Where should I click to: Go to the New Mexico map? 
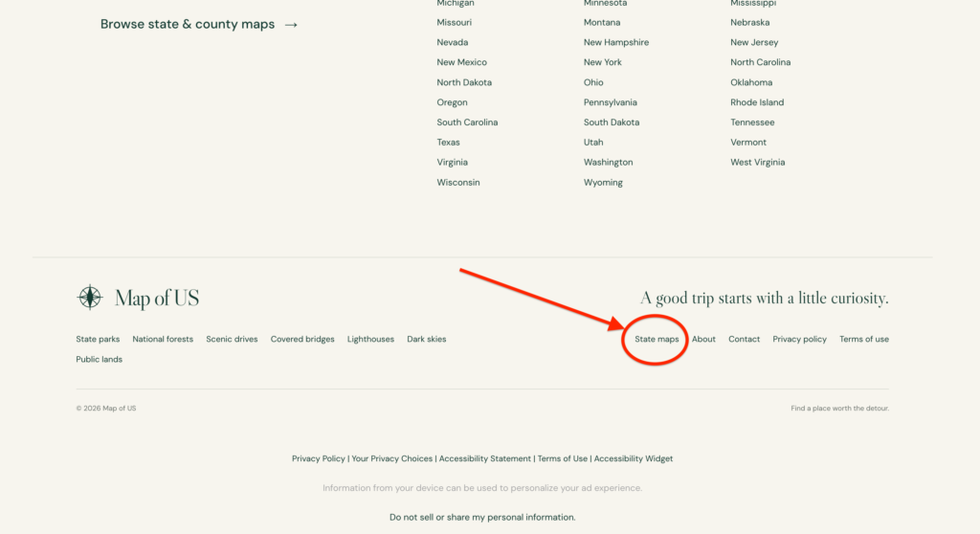[x=462, y=62]
